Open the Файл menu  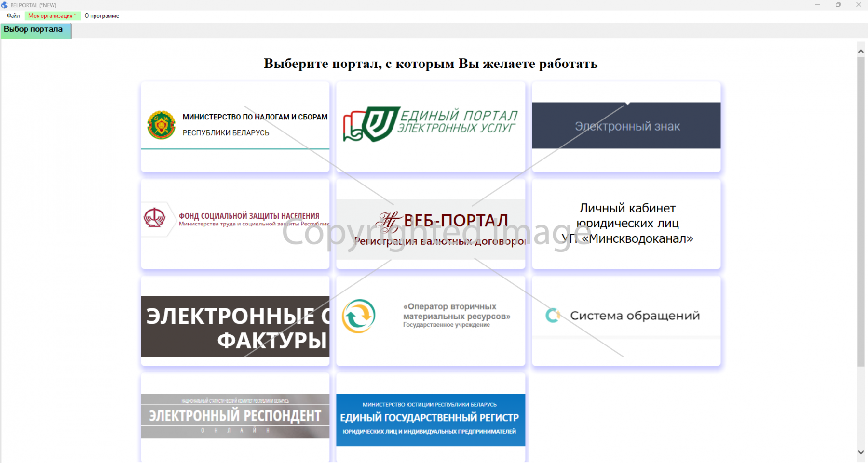point(14,16)
